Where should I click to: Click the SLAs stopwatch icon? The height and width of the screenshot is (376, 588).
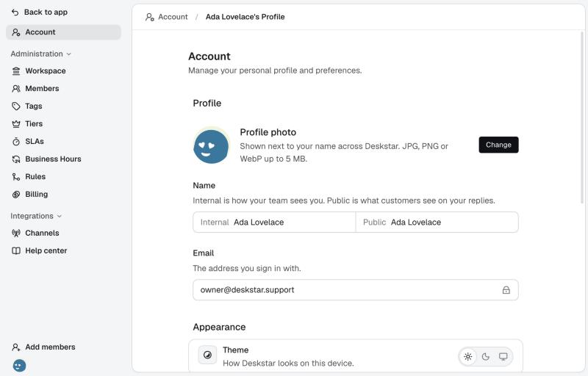(x=15, y=141)
